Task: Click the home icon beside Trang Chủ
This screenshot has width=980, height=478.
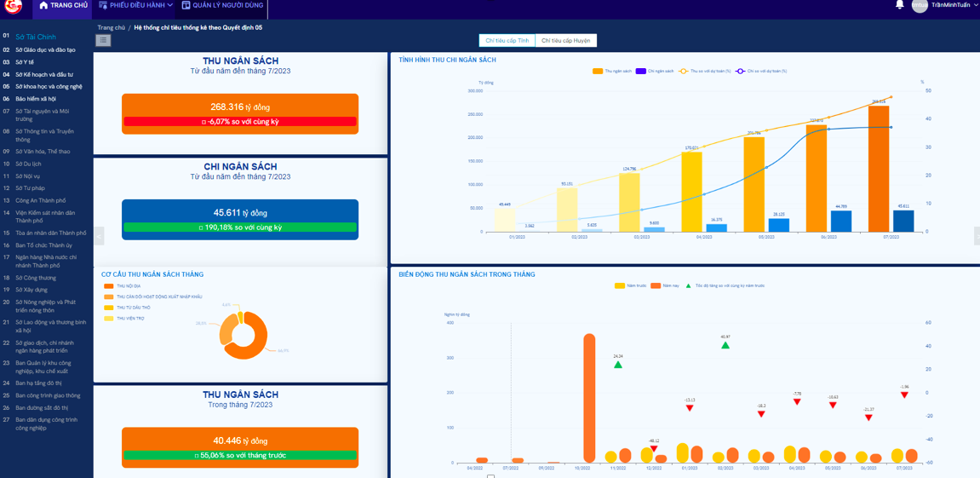Action: tap(43, 6)
